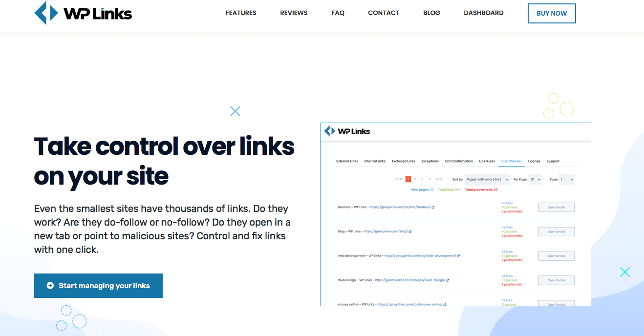Follow the getwplinks.com/category/web-design/ link
The width and height of the screenshot is (644, 336).
410,280
